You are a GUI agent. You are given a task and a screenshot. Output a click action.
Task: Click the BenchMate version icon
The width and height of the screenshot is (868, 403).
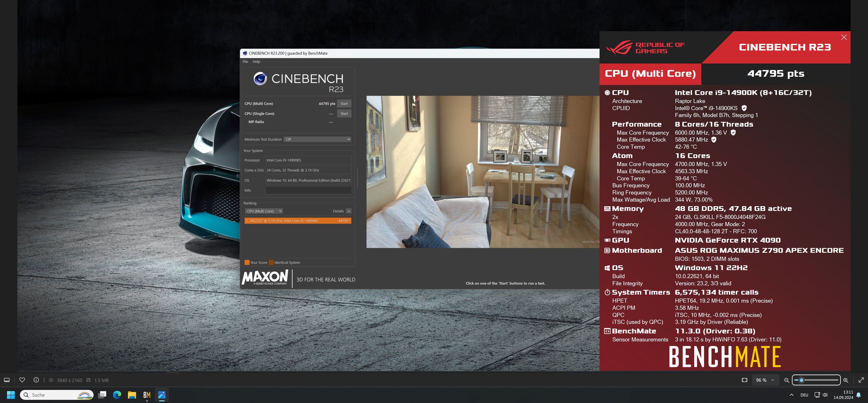tap(607, 331)
